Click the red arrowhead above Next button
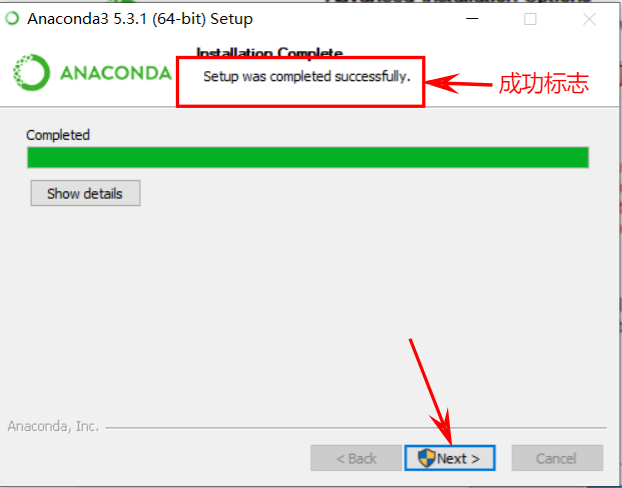Viewport: 622px width, 488px height. click(x=442, y=427)
